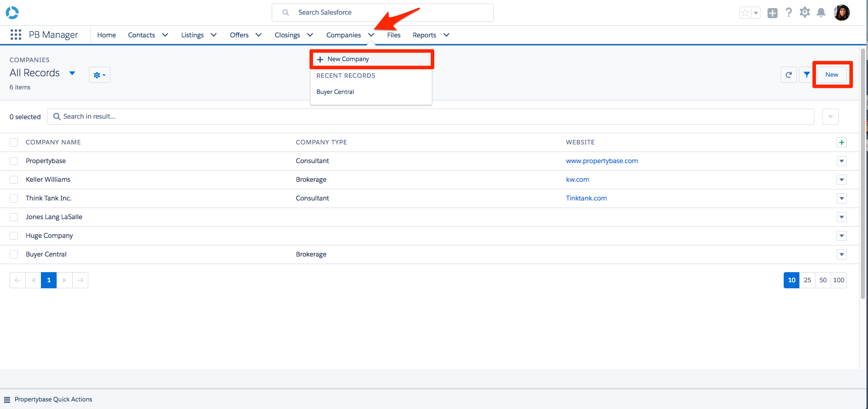Click the add column plus icon
The width and height of the screenshot is (868, 409).
pos(842,142)
